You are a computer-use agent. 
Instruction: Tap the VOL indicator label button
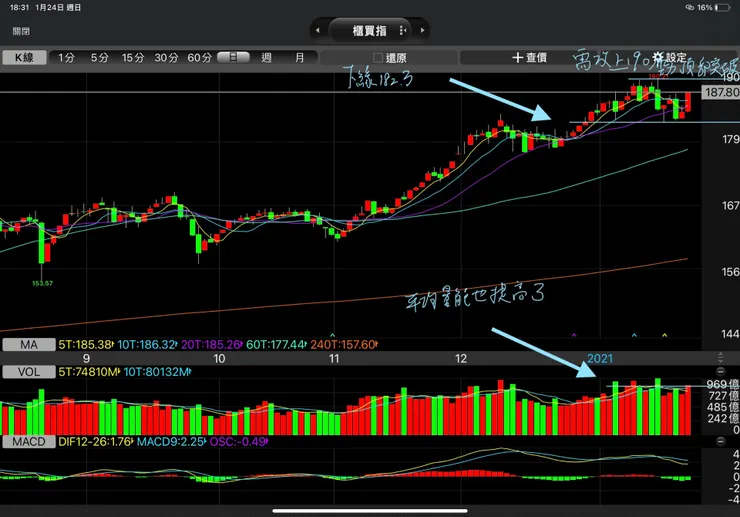[29, 372]
